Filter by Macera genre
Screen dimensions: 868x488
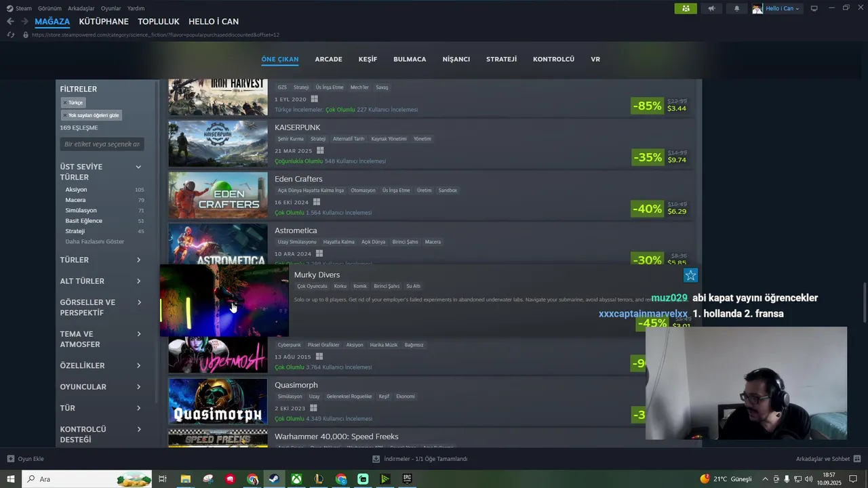click(x=75, y=200)
